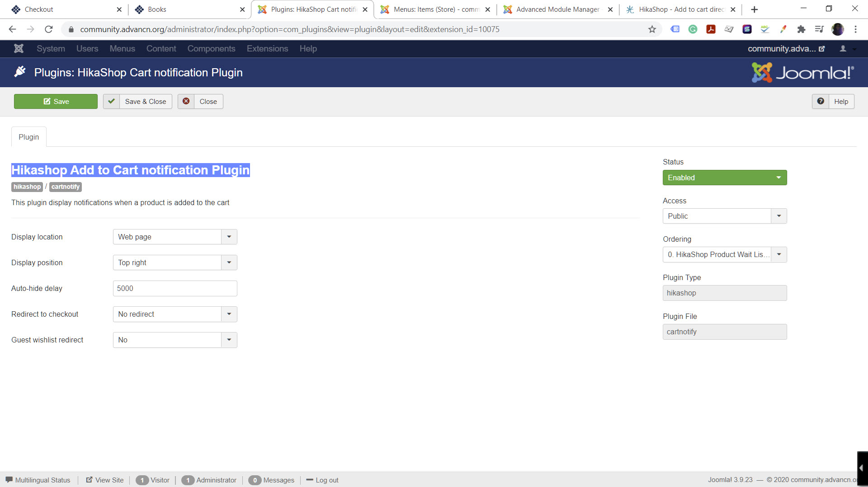Open a new browser tab
This screenshot has height=487, width=868.
[x=754, y=9]
